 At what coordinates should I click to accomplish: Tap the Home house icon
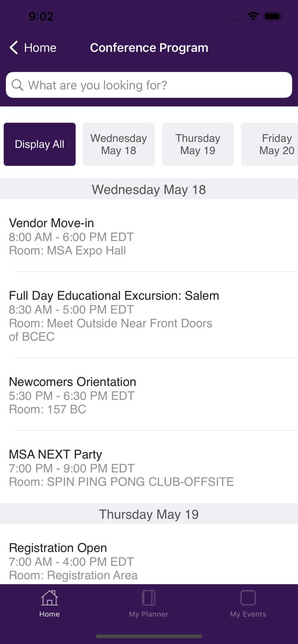point(49,598)
